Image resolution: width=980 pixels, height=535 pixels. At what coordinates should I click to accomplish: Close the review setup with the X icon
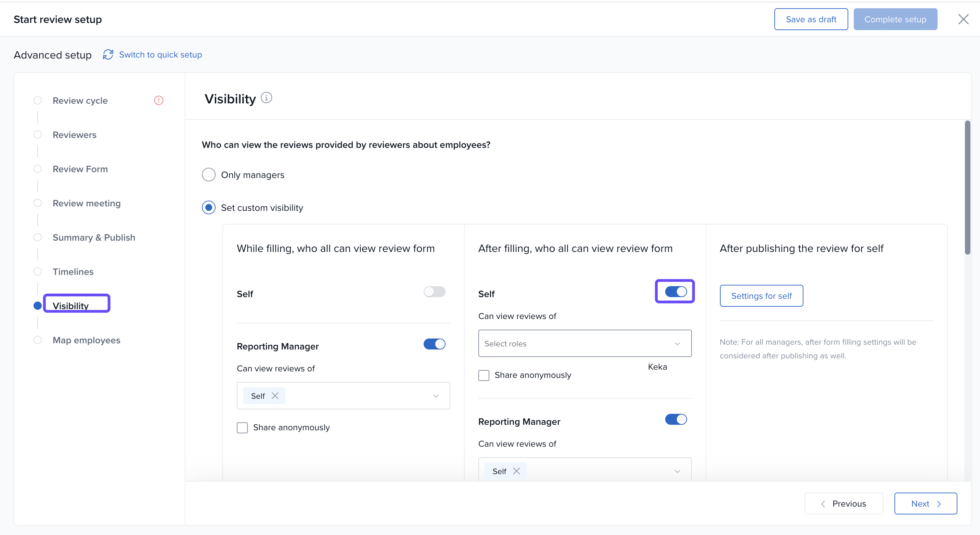(x=963, y=20)
